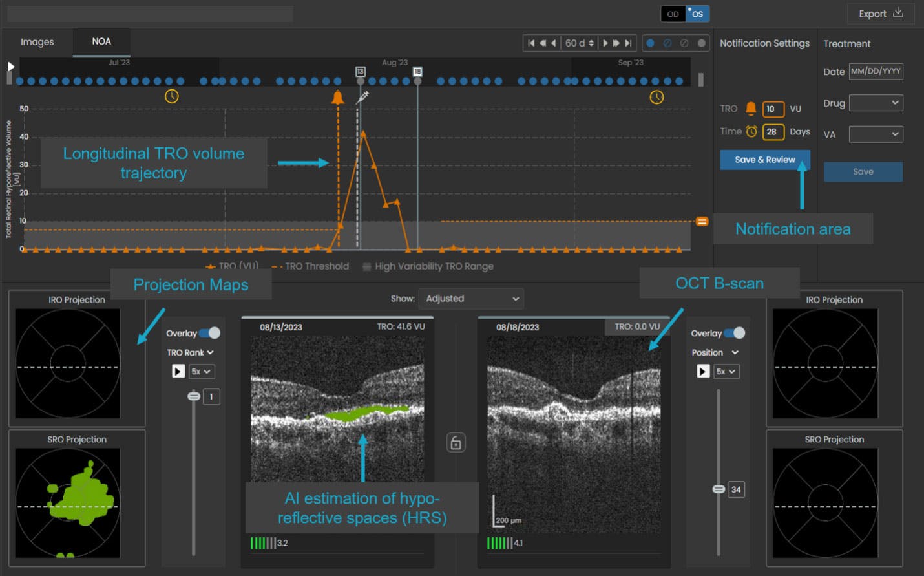
Task: Select the NOA tab
Action: click(101, 41)
